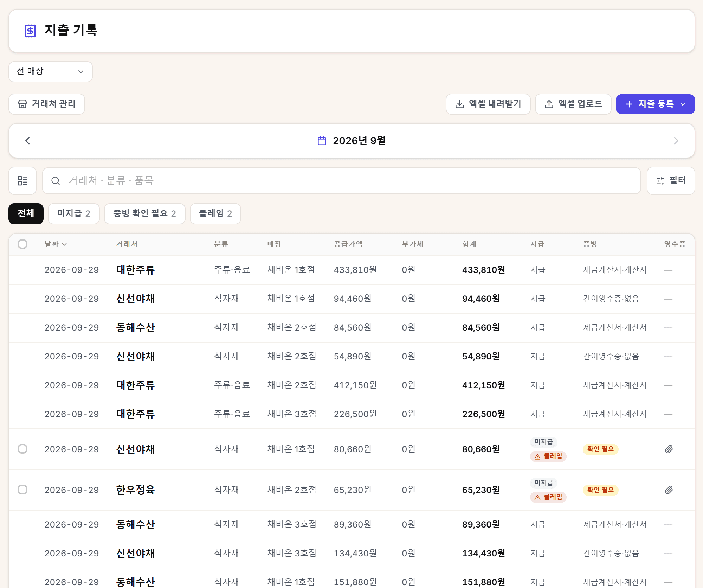
Task: Focus the 거래처 · 분류 · 품목 search field
Action: tap(342, 181)
